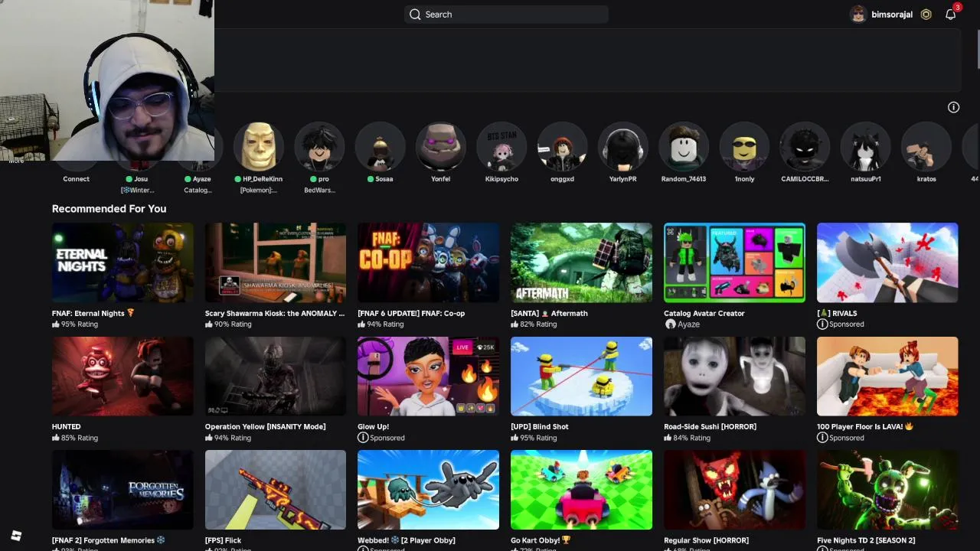Click the 95% Rating under Eternal Nights
Image resolution: width=980 pixels, height=551 pixels.
tap(75, 324)
